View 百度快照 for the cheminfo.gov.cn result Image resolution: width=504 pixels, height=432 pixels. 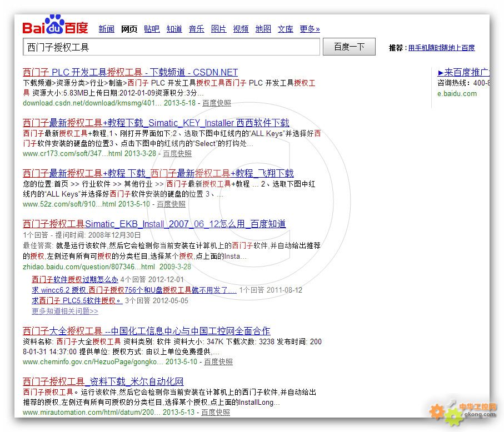(x=218, y=361)
